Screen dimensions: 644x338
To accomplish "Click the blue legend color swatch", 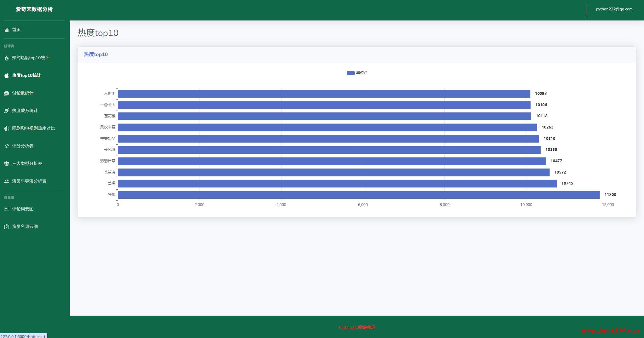I will pos(351,73).
